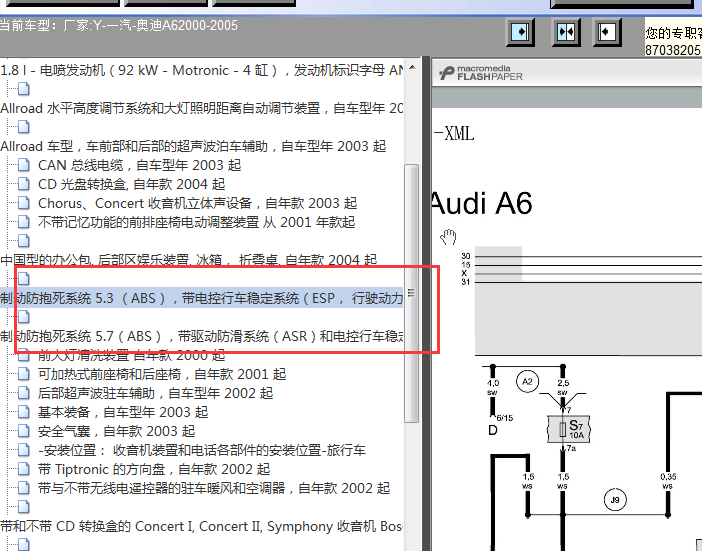Click document icon beside 基本装备
The height and width of the screenshot is (551, 702).
tap(23, 412)
